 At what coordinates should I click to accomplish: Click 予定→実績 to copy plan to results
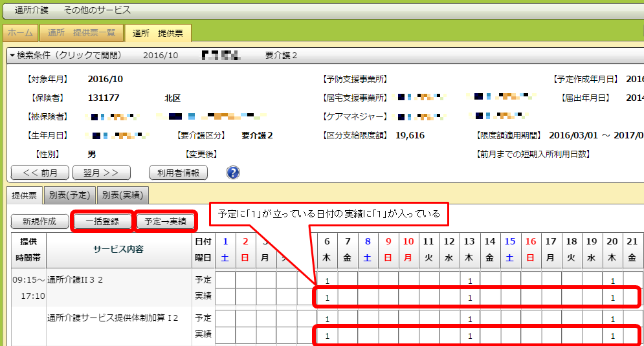pos(166,221)
